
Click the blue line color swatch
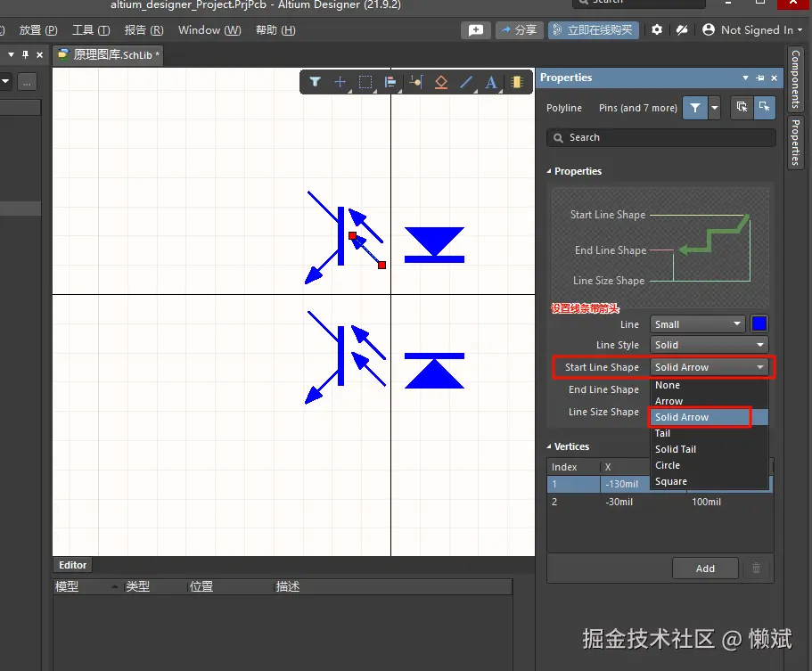pos(759,323)
